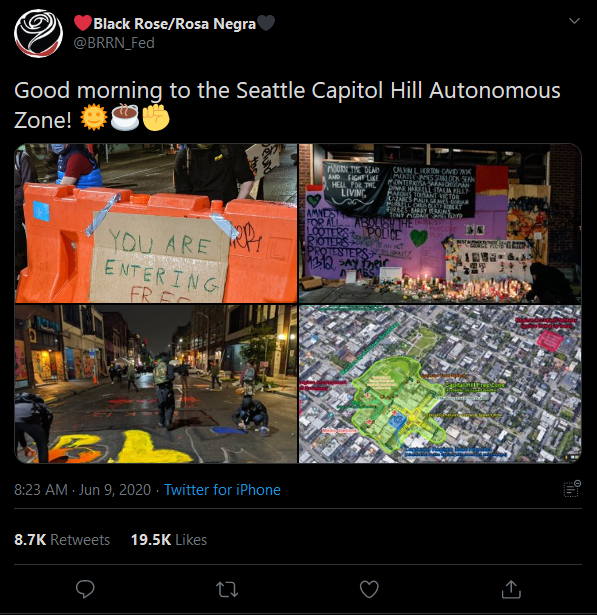The width and height of the screenshot is (597, 615).
Task: View the 19.5K Likes list
Action: [169, 540]
